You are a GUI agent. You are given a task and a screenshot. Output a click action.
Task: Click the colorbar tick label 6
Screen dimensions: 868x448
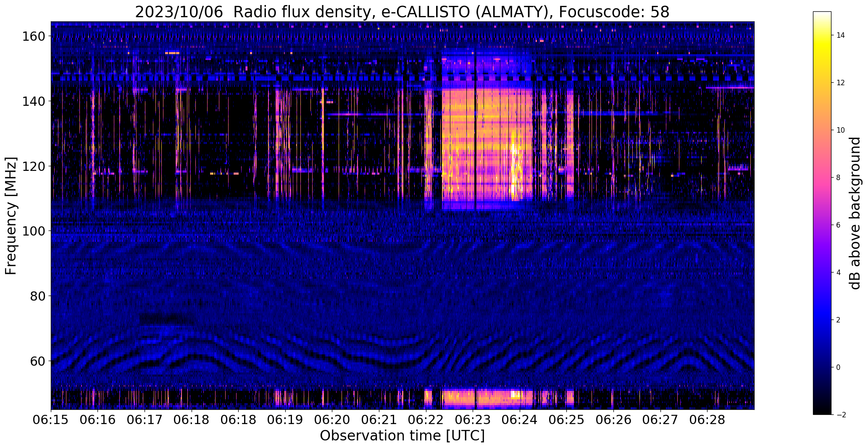point(838,225)
